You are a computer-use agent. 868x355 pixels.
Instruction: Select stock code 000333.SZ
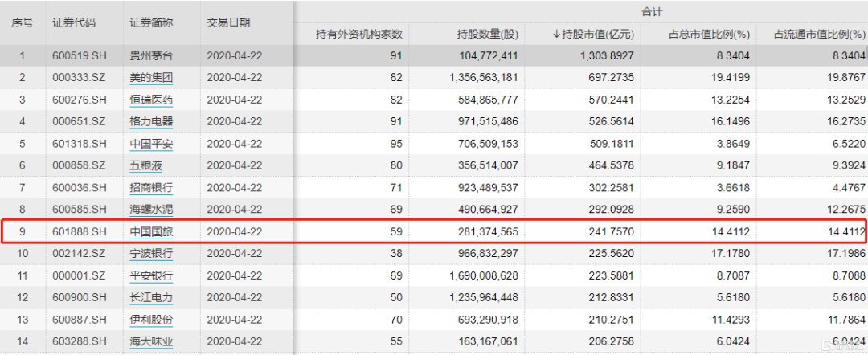point(79,77)
